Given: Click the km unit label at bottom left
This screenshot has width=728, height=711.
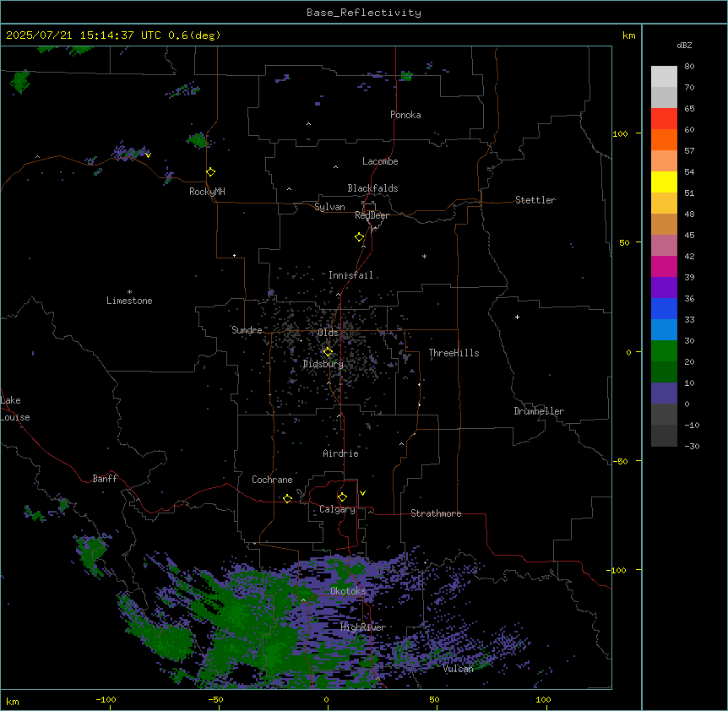Looking at the screenshot, I should [13, 701].
